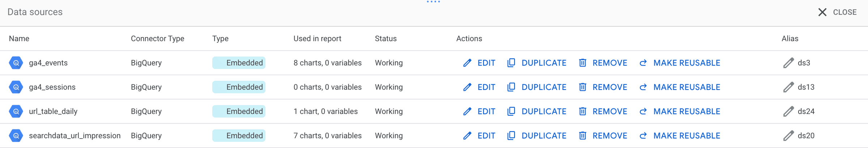Make ga4_events data source reusable

[680, 63]
